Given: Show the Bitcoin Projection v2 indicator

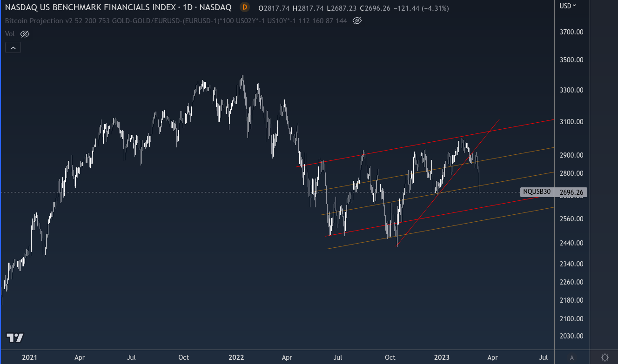Looking at the screenshot, I should tap(357, 21).
